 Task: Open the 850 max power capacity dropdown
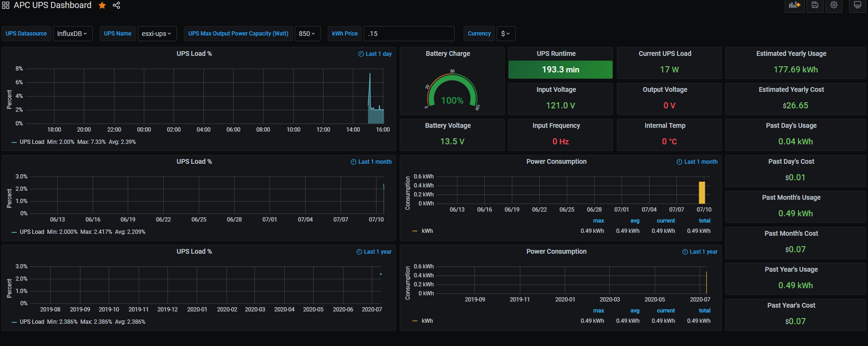307,34
